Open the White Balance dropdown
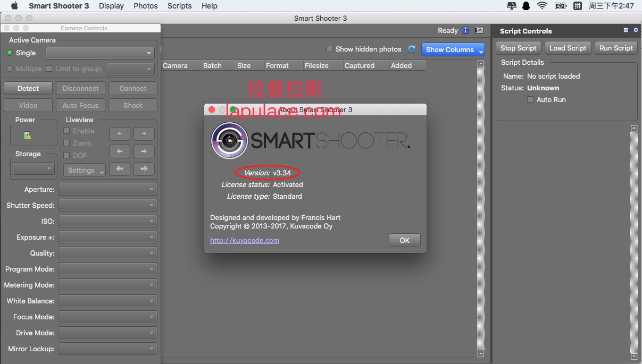Screen dimensions: 642x364 point(107,301)
